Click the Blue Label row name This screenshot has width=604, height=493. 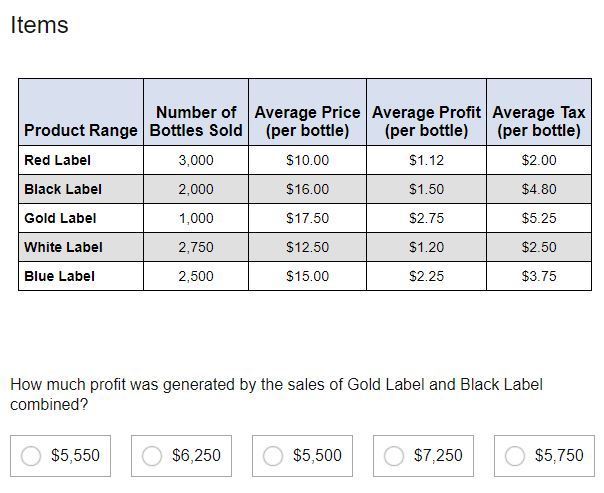[59, 276]
